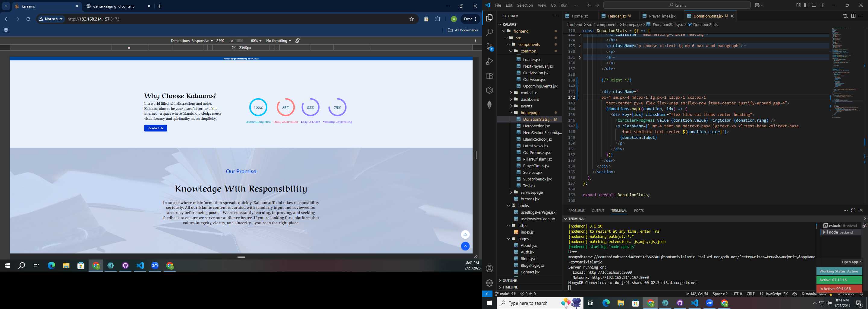Open the 60% zoom dropdown in device toolbar
The height and width of the screenshot is (309, 868).
point(256,40)
